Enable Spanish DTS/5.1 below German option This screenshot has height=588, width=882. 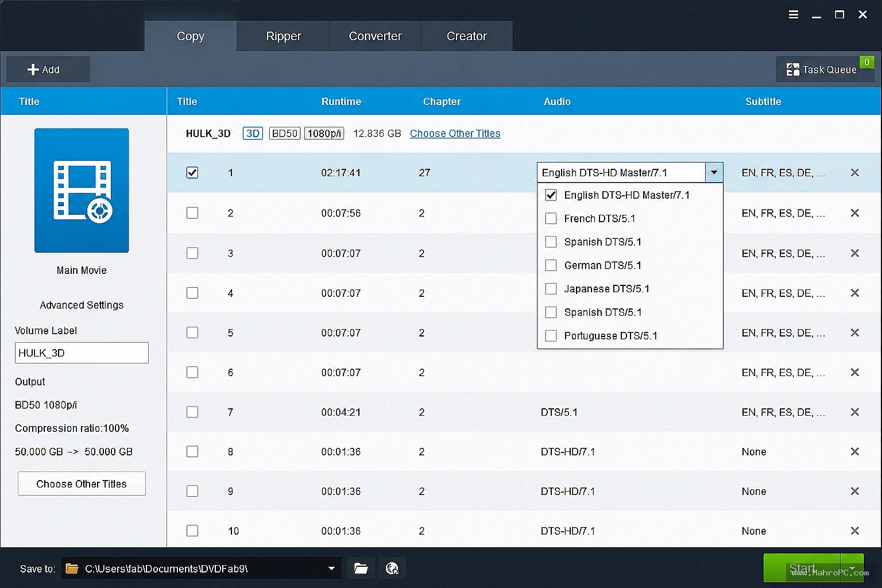551,312
